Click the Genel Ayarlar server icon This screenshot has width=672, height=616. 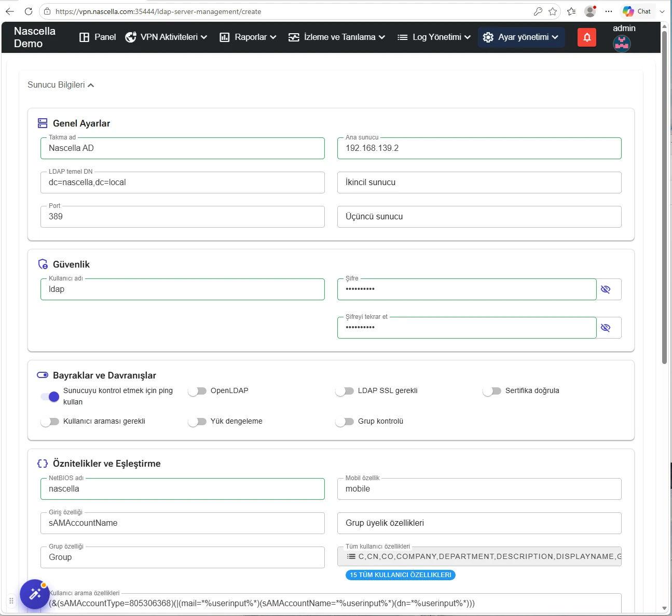[43, 123]
